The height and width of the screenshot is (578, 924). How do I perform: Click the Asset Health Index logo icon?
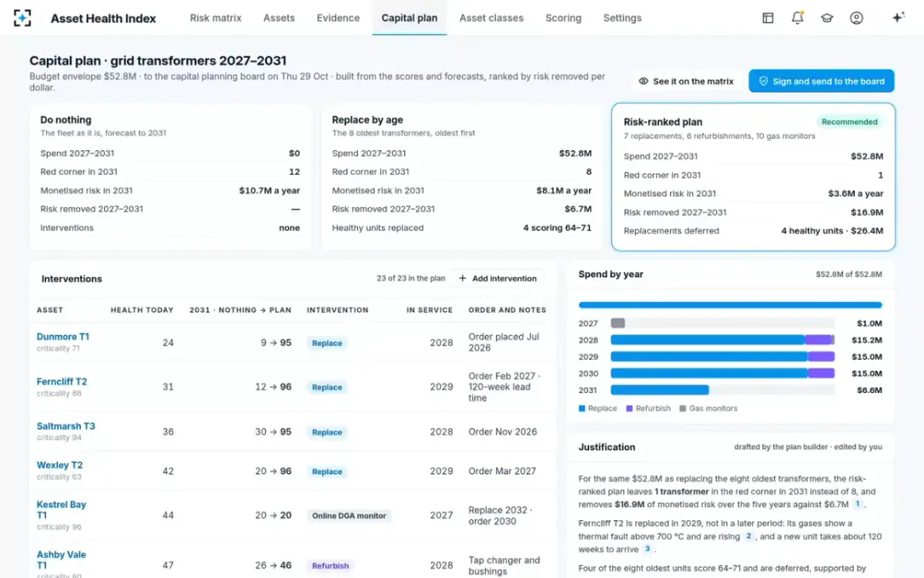click(x=23, y=18)
